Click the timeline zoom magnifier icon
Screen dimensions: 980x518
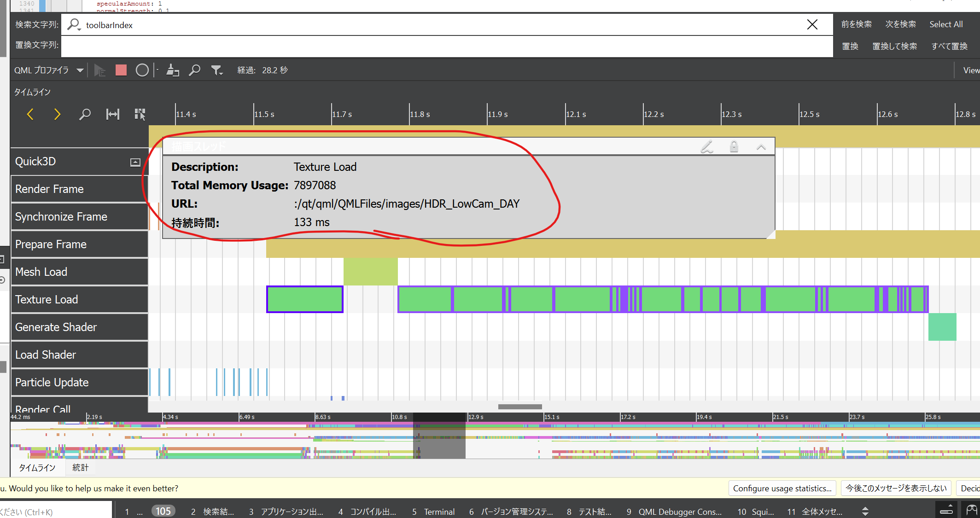click(x=85, y=114)
